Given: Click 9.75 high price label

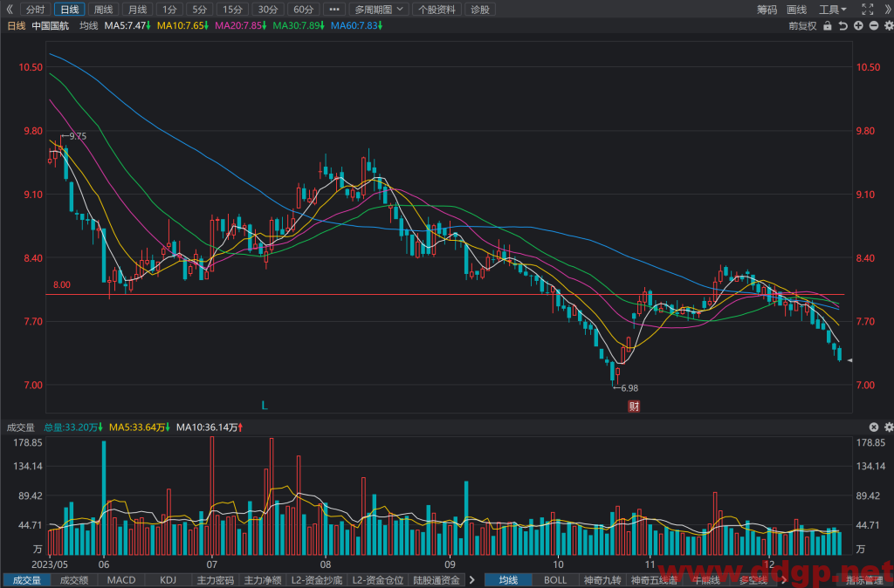Looking at the screenshot, I should click(x=78, y=136).
